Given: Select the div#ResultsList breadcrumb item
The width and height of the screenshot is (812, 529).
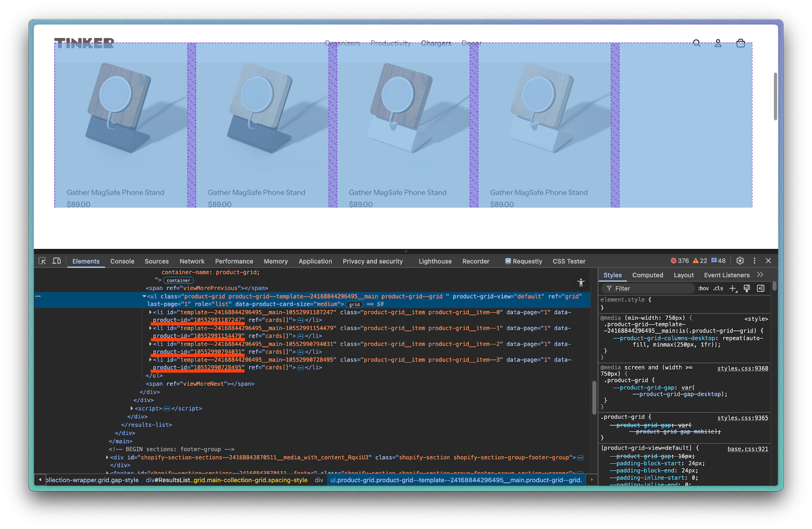Looking at the screenshot, I should 226,480.
